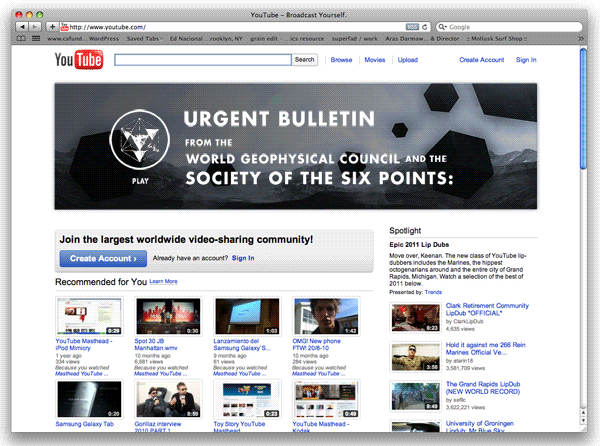The height and width of the screenshot is (446, 600).
Task: Click YouTube Masthead - iPod Mimicry title
Action: [x=84, y=345]
